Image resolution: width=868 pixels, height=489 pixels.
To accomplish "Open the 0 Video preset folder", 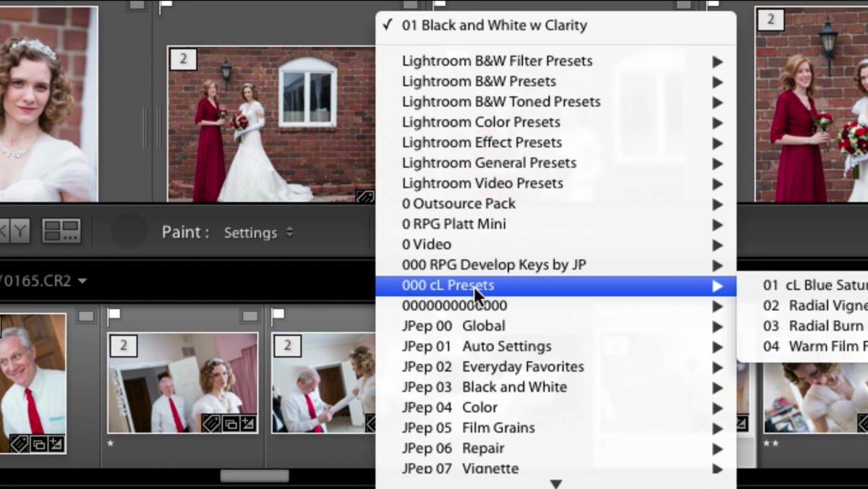I will [x=556, y=244].
